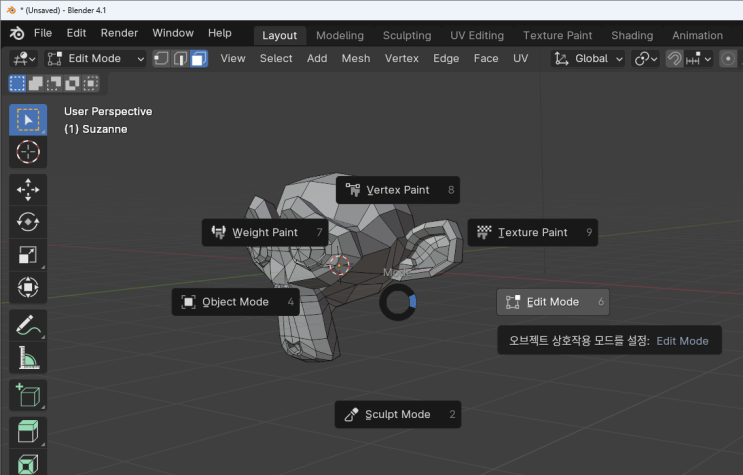Select the Measure tool
Viewport: 743px width, 475px height.
point(28,357)
